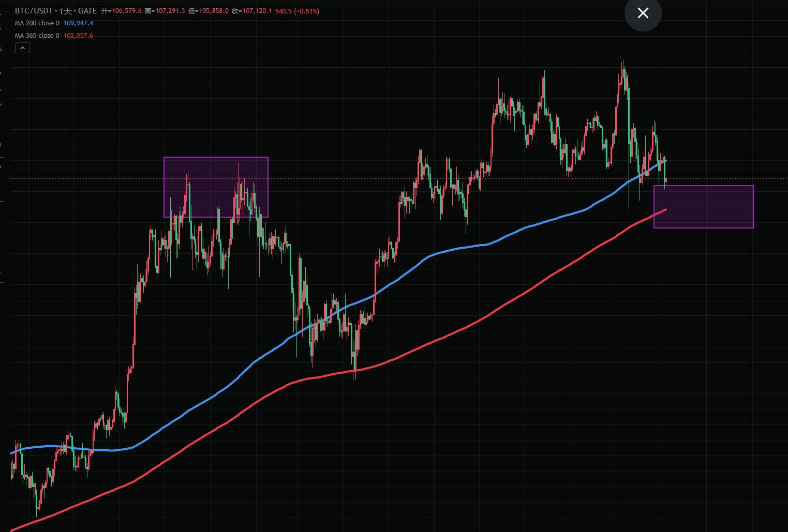Click the close price 107,120.1
788x532 pixels.
point(256,11)
